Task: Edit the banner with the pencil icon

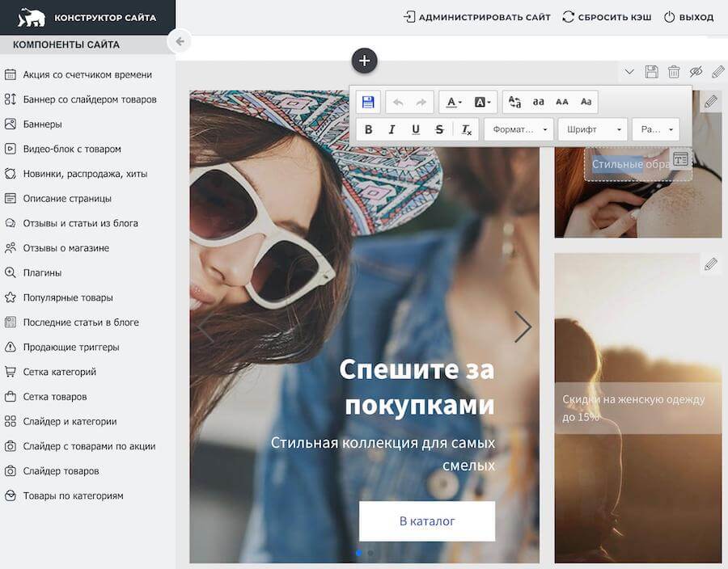Action: (x=713, y=100)
